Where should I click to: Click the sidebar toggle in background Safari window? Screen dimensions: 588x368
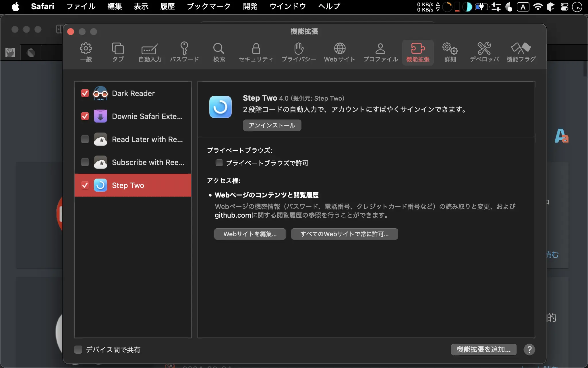tap(59, 29)
